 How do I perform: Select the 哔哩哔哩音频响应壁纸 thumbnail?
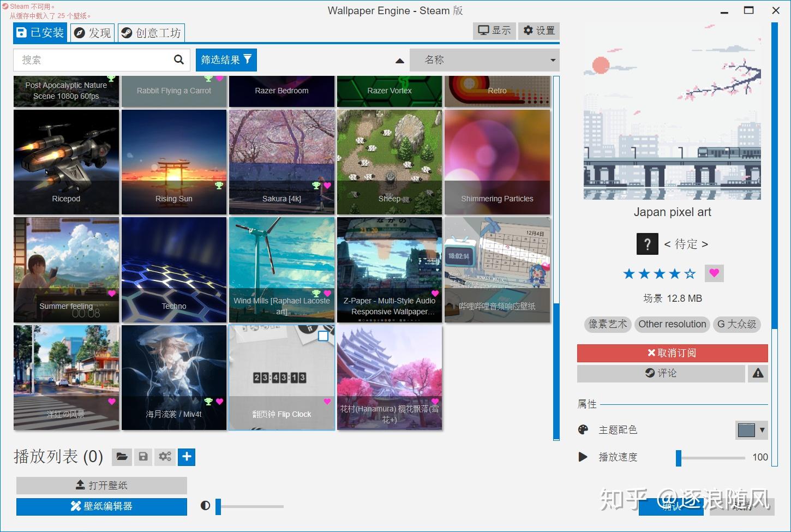(498, 270)
